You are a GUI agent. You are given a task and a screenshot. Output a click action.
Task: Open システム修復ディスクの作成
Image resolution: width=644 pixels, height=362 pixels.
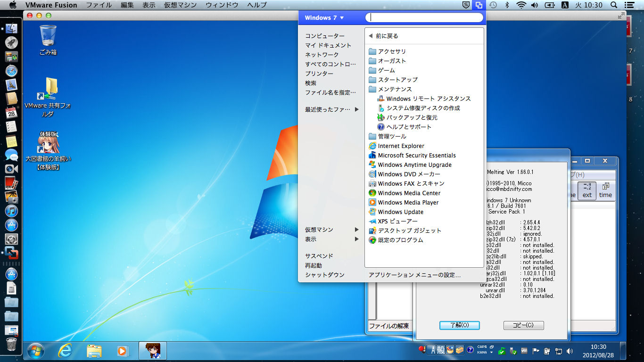(419, 108)
